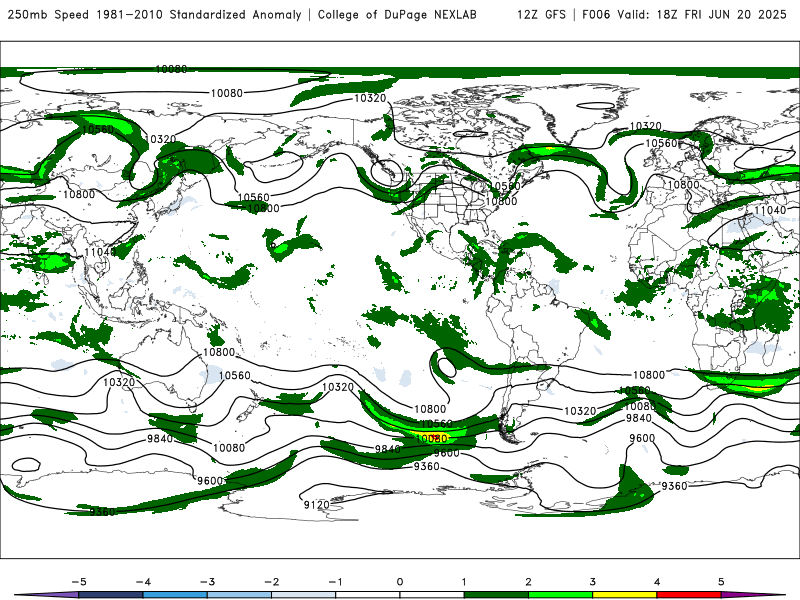800x600 pixels.
Task: Click the bright green 2 to 3 colorbar segment
Action: point(561,595)
